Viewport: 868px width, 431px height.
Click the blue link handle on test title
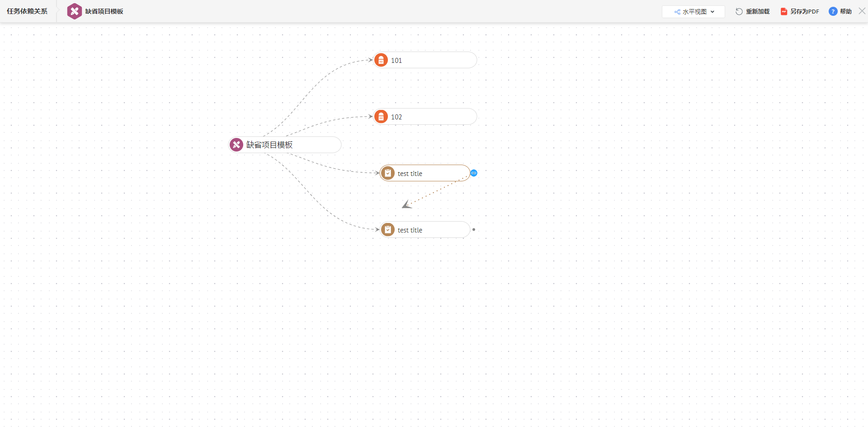(474, 173)
